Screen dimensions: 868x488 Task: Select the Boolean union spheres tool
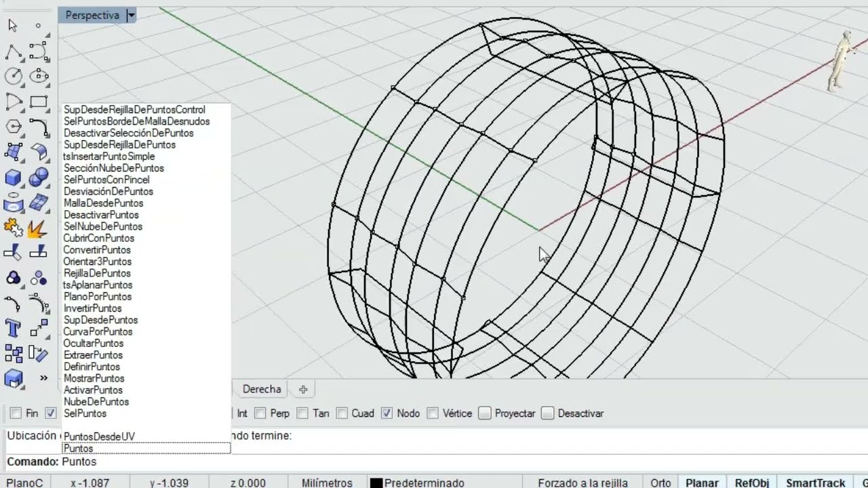coord(39,178)
